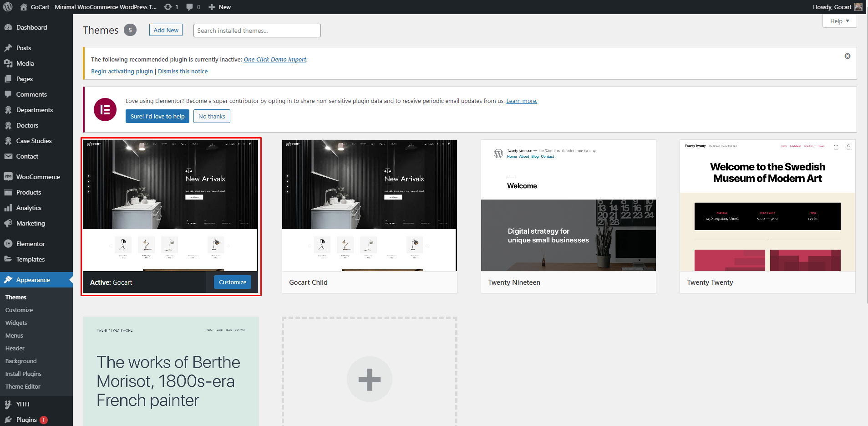Select the Gocart Child theme thumbnail

coord(369,205)
